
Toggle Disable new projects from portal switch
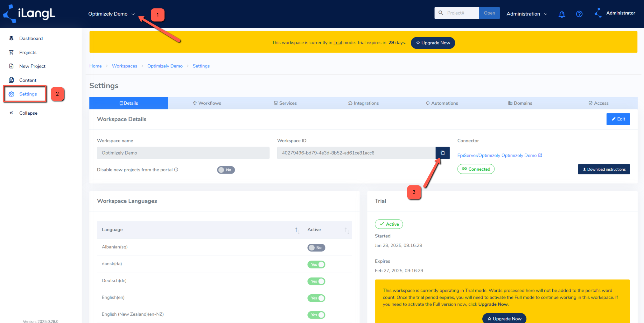pyautogui.click(x=226, y=170)
